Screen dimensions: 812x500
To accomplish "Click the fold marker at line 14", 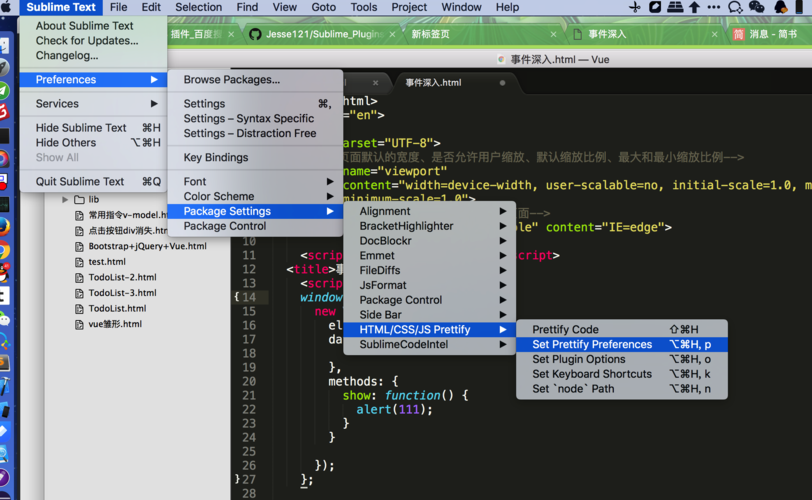I will [236, 297].
